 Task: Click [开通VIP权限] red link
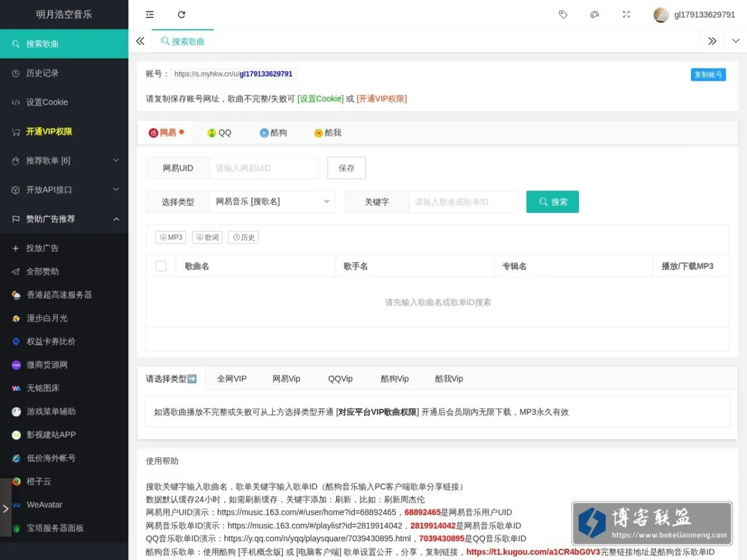coord(382,98)
